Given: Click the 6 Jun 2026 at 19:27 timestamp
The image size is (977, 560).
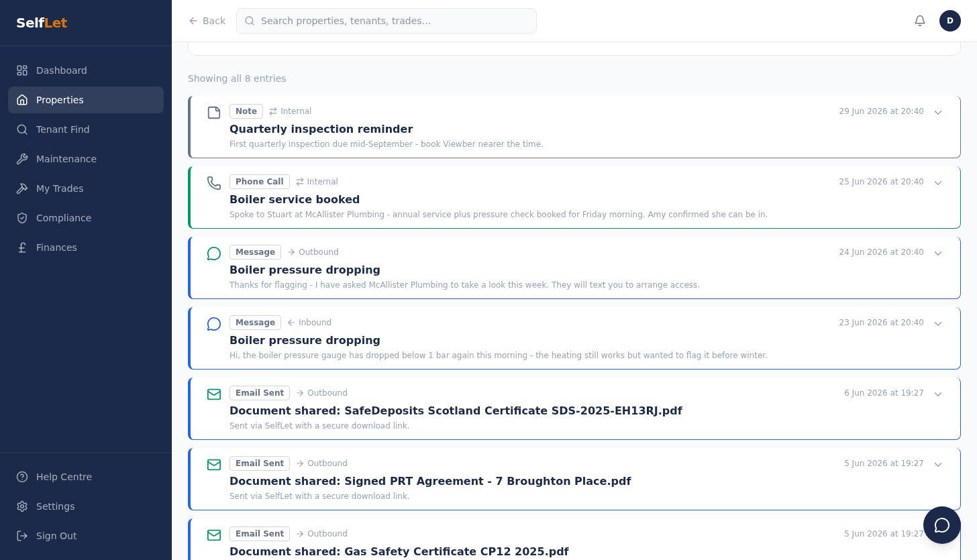Looking at the screenshot, I should point(884,393).
